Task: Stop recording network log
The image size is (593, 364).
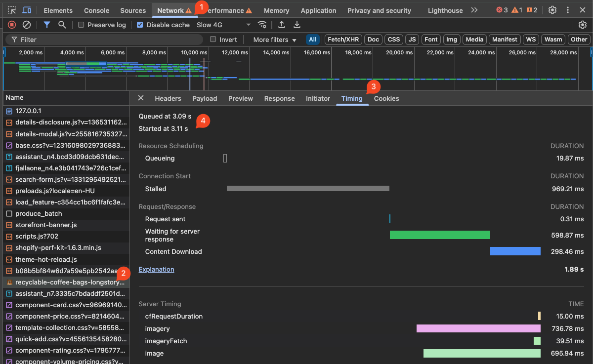Action: pos(12,25)
